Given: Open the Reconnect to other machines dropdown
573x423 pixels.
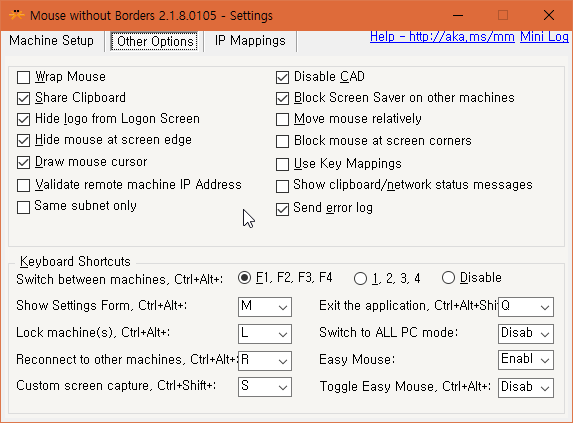Looking at the screenshot, I should point(265,361).
